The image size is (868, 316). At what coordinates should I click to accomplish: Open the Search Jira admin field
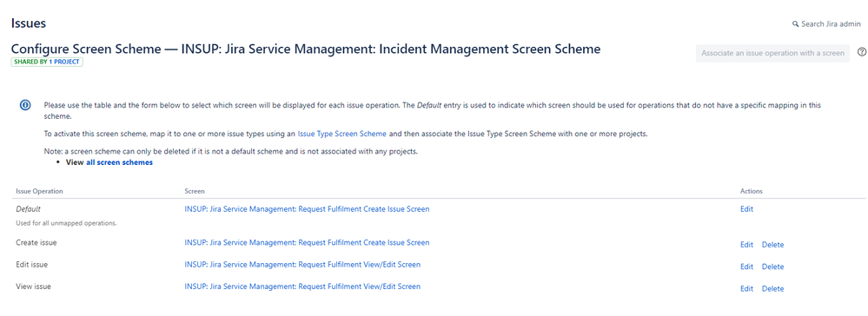point(826,24)
